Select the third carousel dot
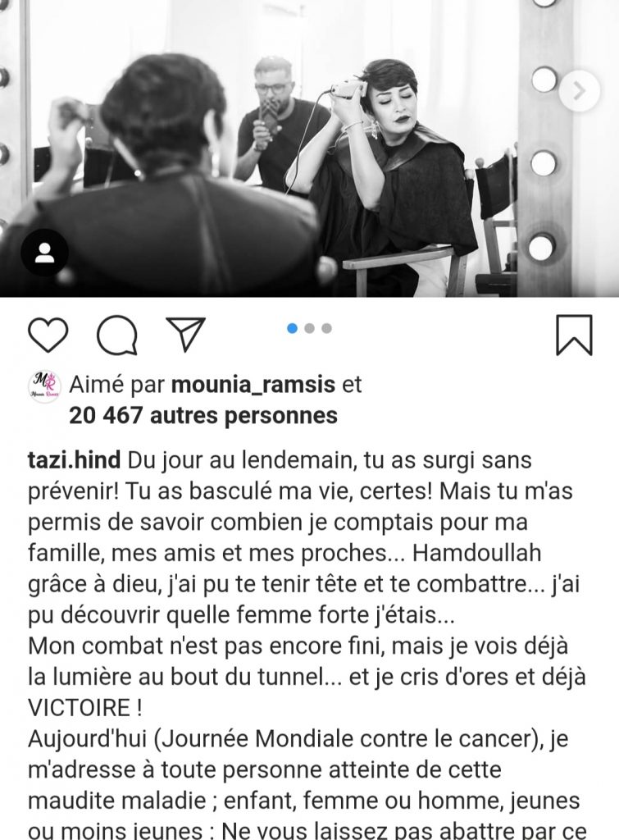The height and width of the screenshot is (840, 619). click(x=326, y=328)
